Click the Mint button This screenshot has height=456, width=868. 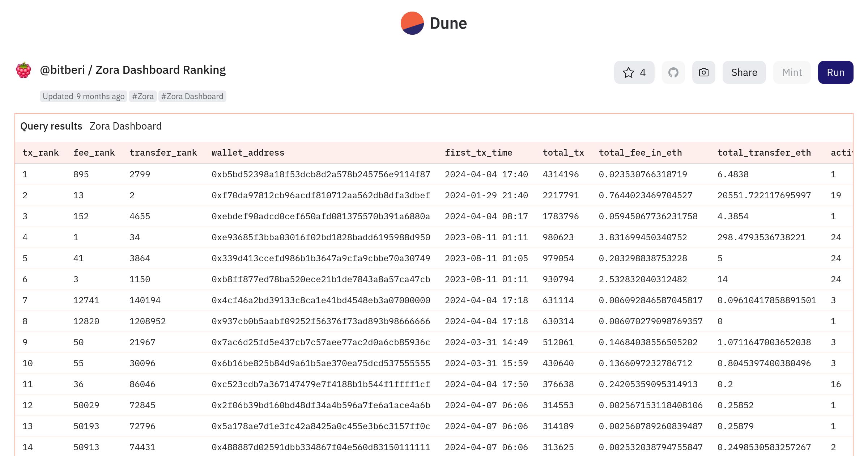[792, 72]
